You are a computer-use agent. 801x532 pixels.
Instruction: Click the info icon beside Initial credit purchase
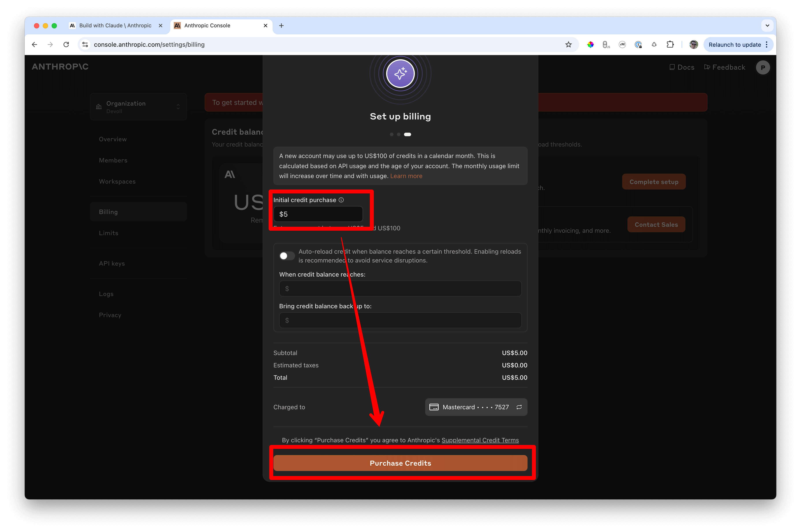point(341,200)
